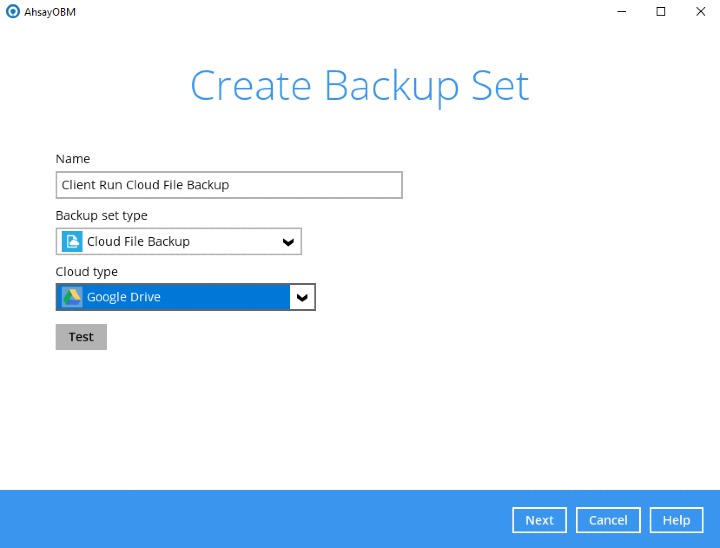Click the AhsayOBM logo in title bar
This screenshot has width=720, height=548.
pyautogui.click(x=12, y=11)
